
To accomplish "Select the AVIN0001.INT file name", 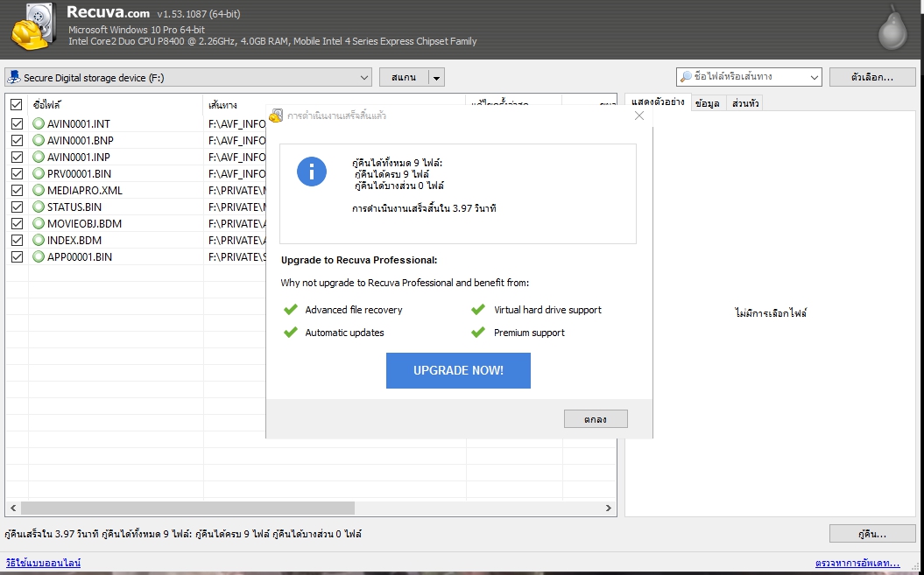I will point(78,123).
